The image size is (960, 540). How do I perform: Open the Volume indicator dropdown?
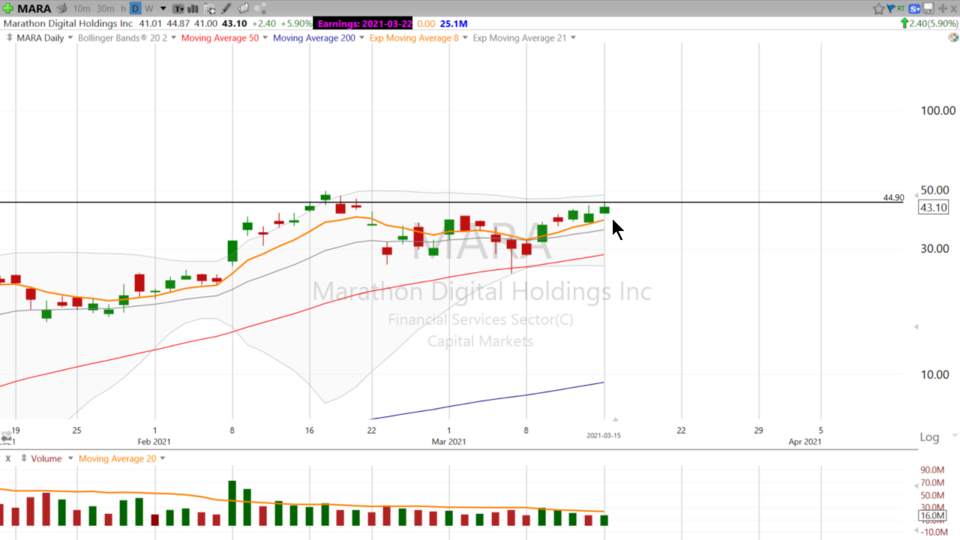click(70, 459)
